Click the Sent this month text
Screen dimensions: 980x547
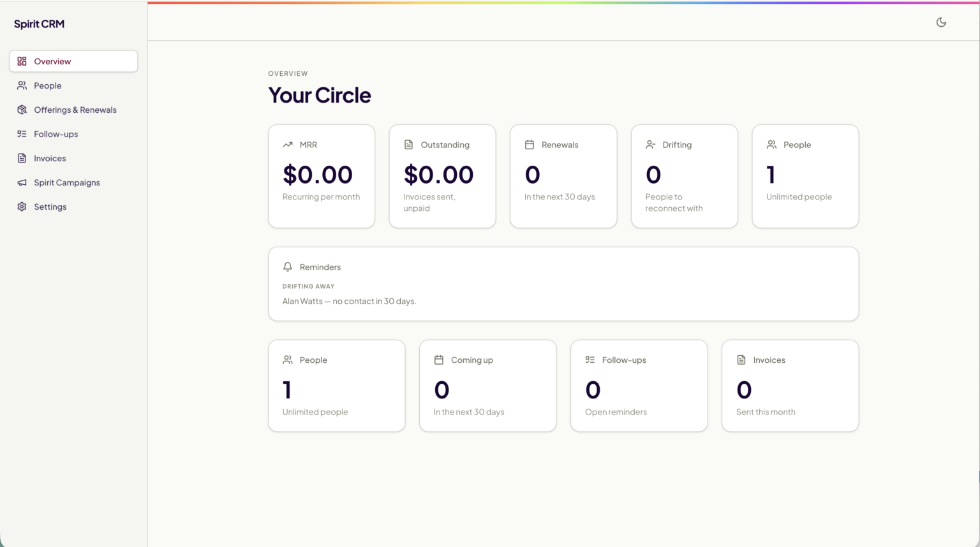click(766, 412)
